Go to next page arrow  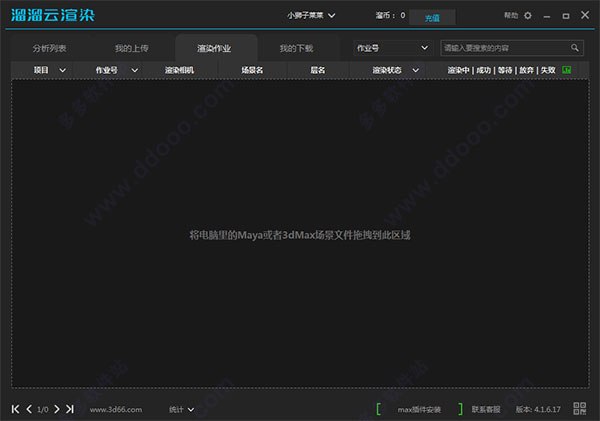[x=57, y=409]
